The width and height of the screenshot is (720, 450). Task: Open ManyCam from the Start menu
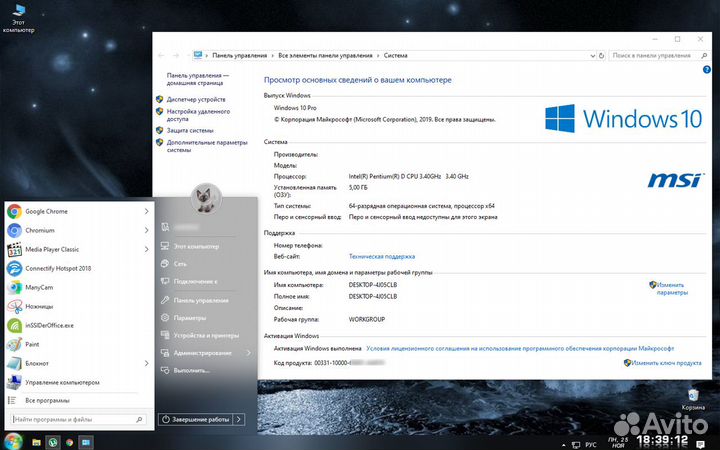[x=78, y=287]
